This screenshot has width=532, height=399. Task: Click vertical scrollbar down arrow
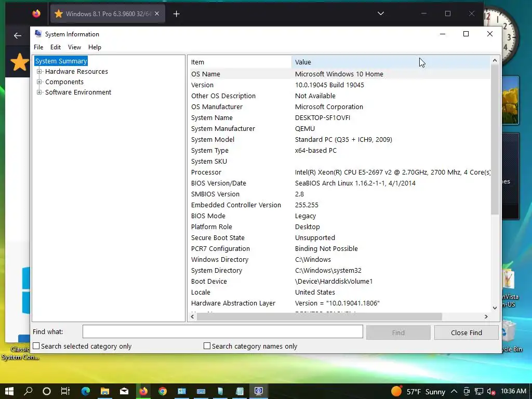coord(495,308)
